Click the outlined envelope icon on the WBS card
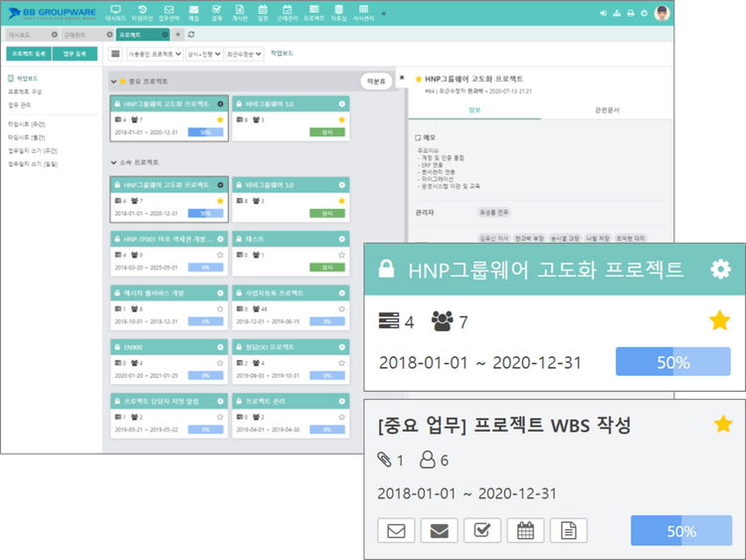This screenshot has height=560, width=746. [x=396, y=530]
